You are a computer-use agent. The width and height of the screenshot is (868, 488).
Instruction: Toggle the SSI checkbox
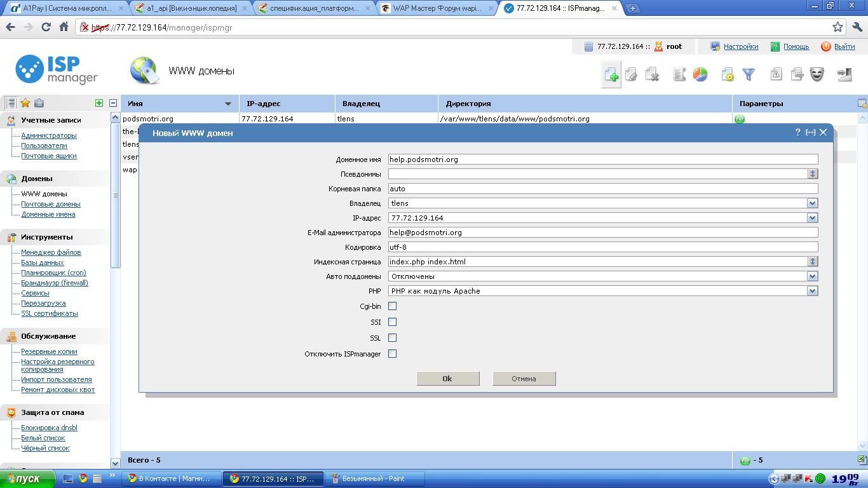392,322
